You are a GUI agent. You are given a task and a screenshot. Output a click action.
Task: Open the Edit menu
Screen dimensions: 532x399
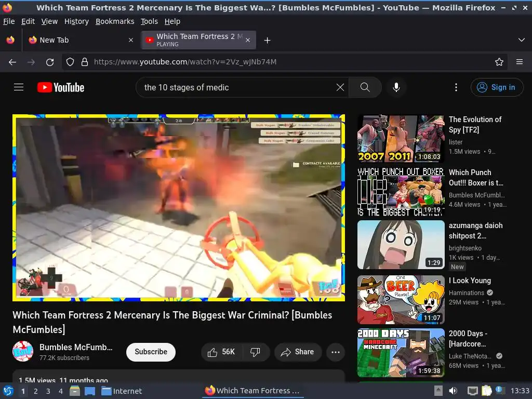[28, 21]
